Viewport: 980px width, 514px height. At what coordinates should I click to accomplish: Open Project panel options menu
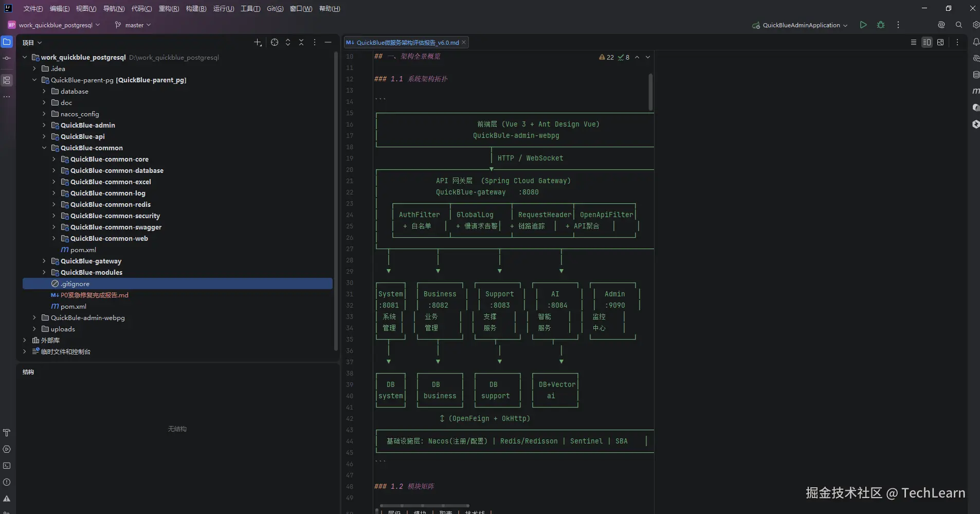coord(315,42)
